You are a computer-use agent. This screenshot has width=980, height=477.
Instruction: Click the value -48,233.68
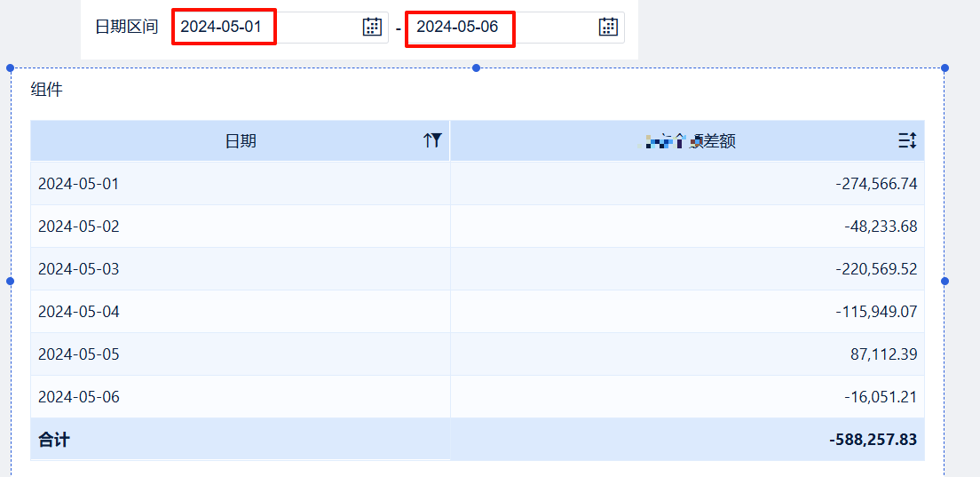(x=881, y=227)
